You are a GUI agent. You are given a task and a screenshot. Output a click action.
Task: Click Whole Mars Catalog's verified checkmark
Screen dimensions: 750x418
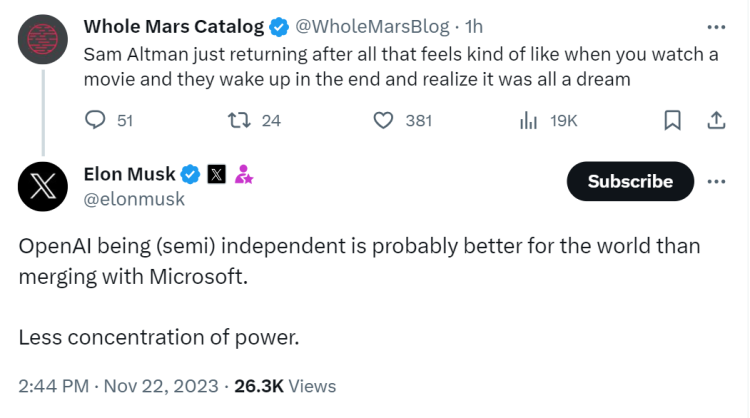280,26
